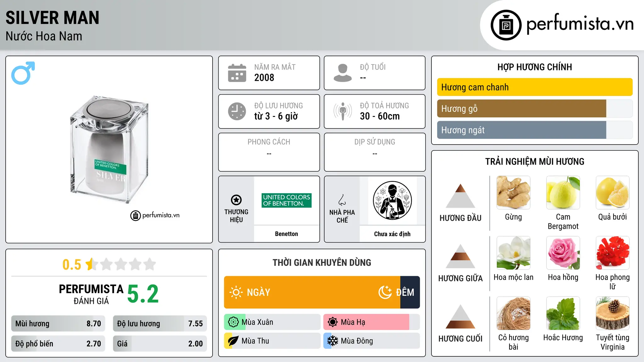Click the Phong cách style card

(269, 152)
